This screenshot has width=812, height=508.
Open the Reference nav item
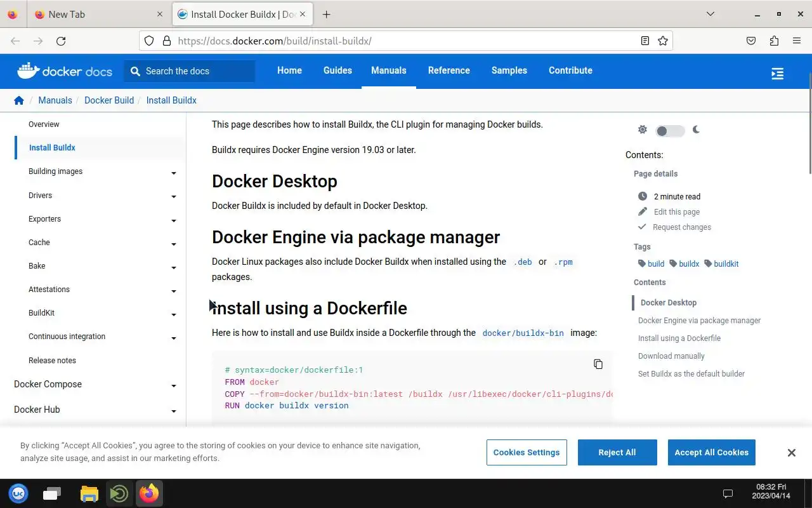(x=449, y=70)
